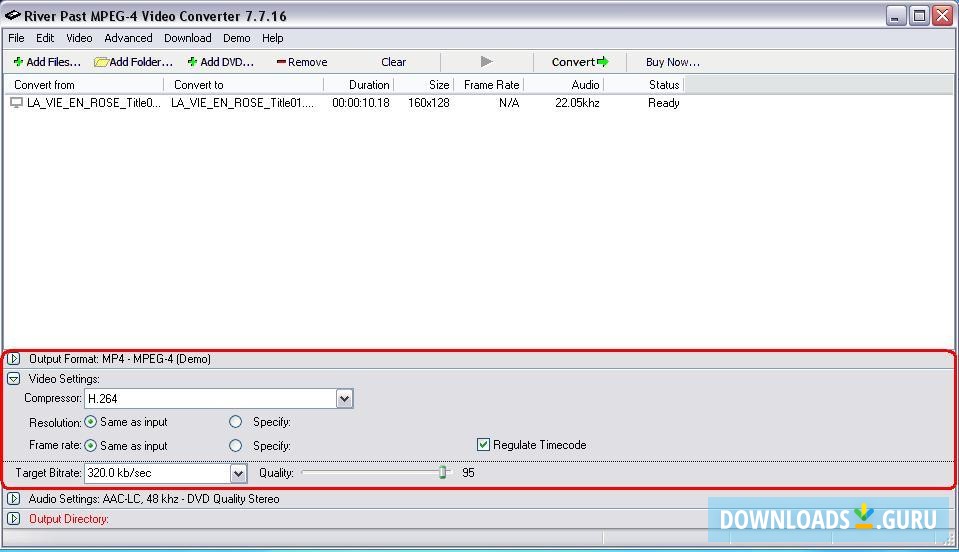Click the Duration column header

tap(358, 85)
